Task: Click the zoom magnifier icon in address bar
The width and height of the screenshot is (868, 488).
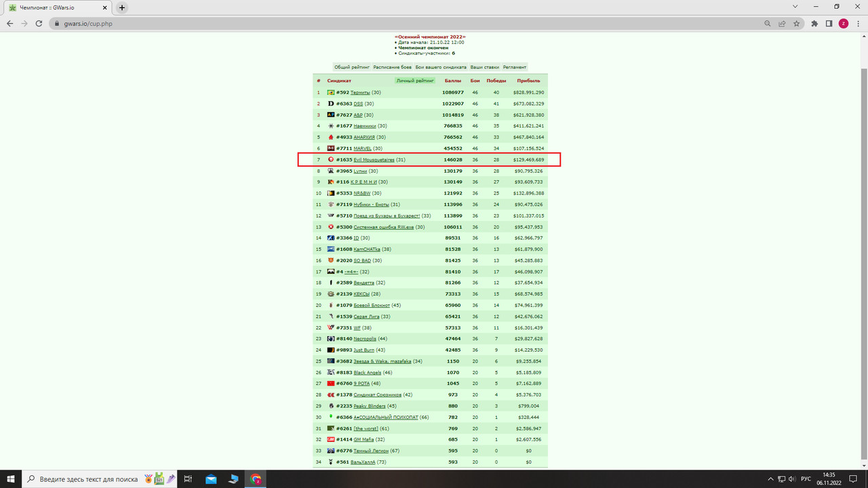Action: pyautogui.click(x=768, y=23)
